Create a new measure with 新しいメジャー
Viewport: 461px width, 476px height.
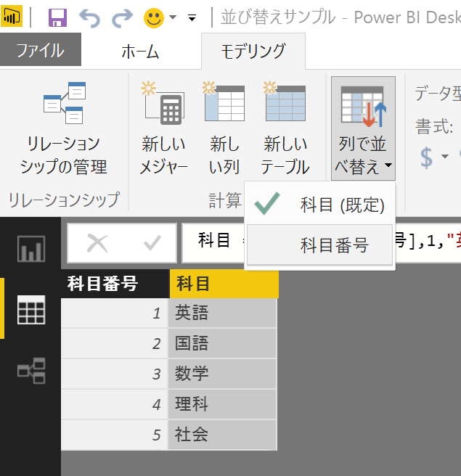click(x=163, y=129)
